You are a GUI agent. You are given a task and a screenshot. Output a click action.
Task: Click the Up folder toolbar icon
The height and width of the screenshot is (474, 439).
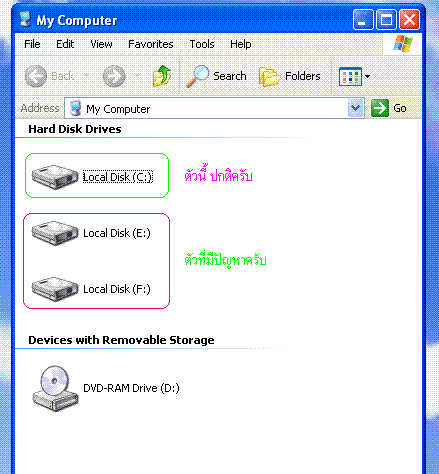point(162,76)
